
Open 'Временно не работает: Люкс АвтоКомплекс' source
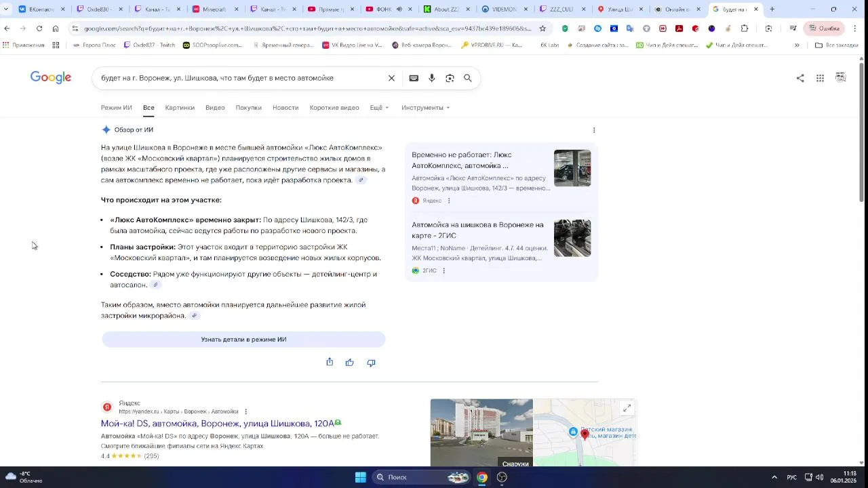tap(462, 160)
